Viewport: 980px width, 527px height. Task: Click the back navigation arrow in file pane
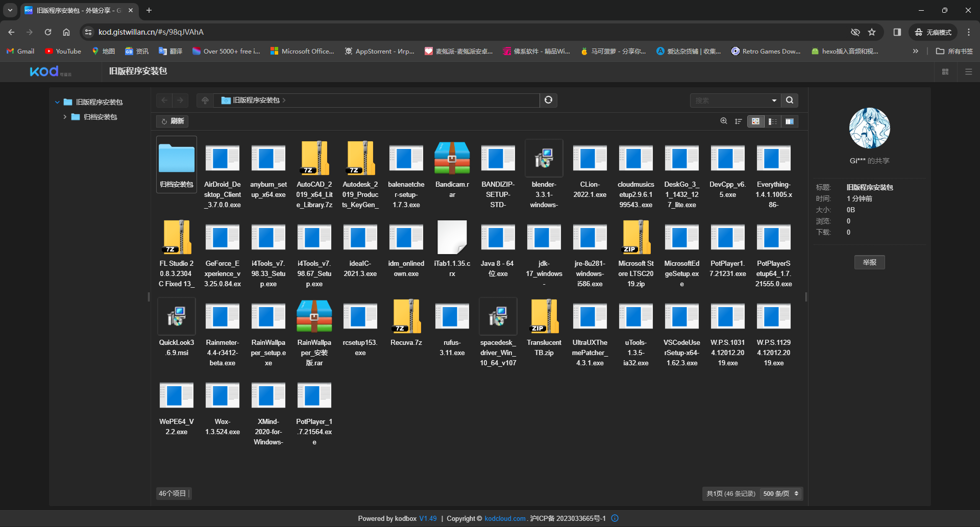click(164, 100)
